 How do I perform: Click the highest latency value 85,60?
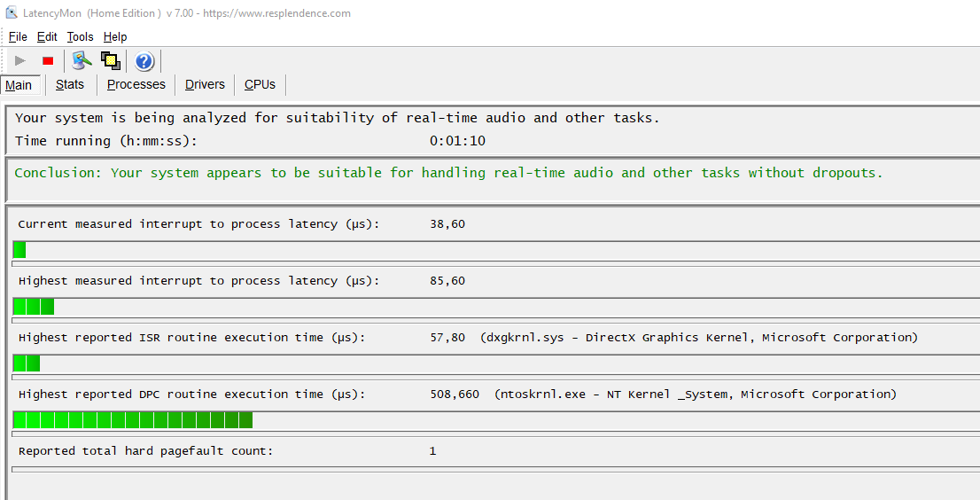point(447,281)
